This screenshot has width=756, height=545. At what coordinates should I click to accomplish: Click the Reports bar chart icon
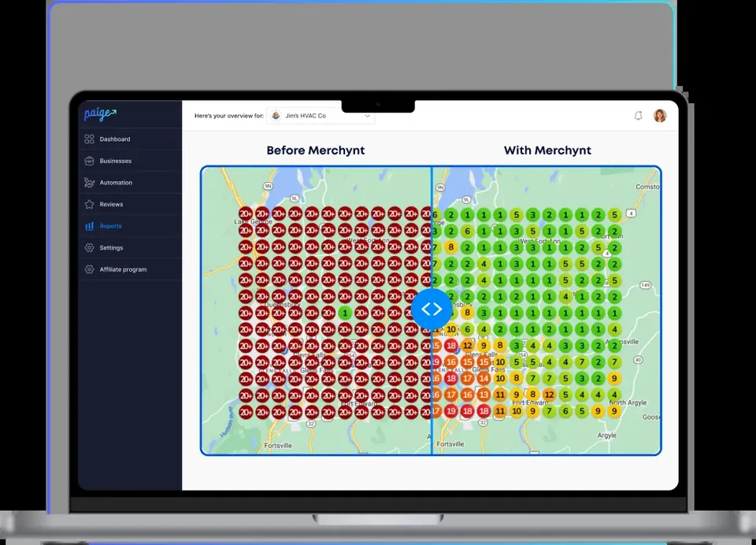pos(89,226)
